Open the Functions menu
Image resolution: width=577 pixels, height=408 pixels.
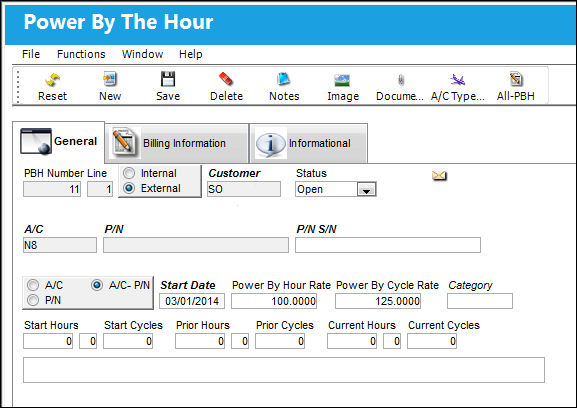click(x=81, y=54)
